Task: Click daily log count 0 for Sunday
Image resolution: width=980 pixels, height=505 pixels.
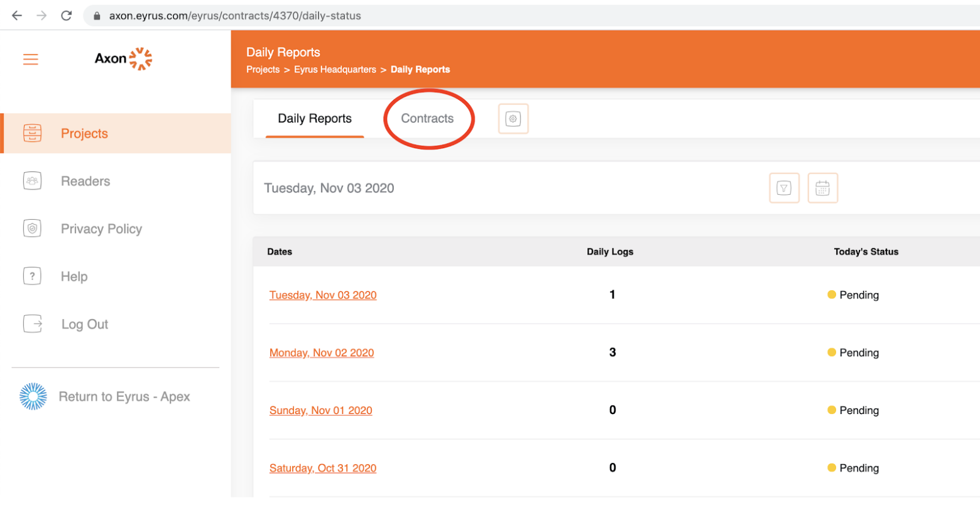Action: point(612,410)
